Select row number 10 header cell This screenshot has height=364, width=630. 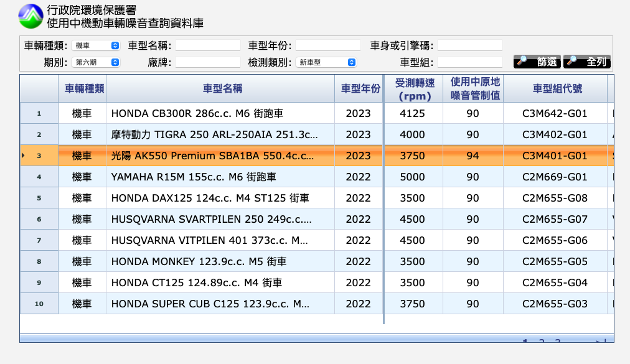pos(39,304)
